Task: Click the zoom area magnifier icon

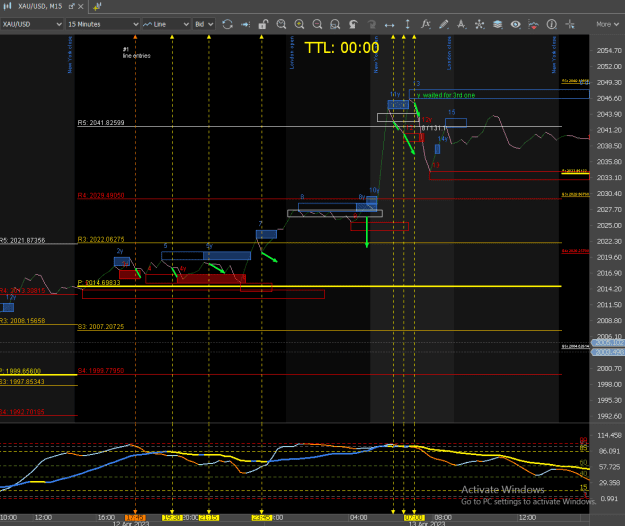Action: [335, 24]
